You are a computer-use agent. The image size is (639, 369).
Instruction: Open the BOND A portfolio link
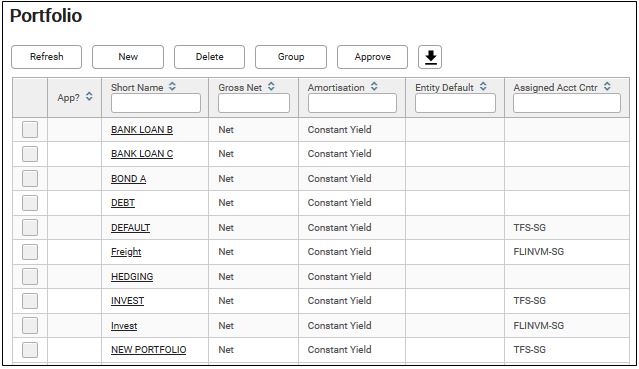(x=128, y=179)
